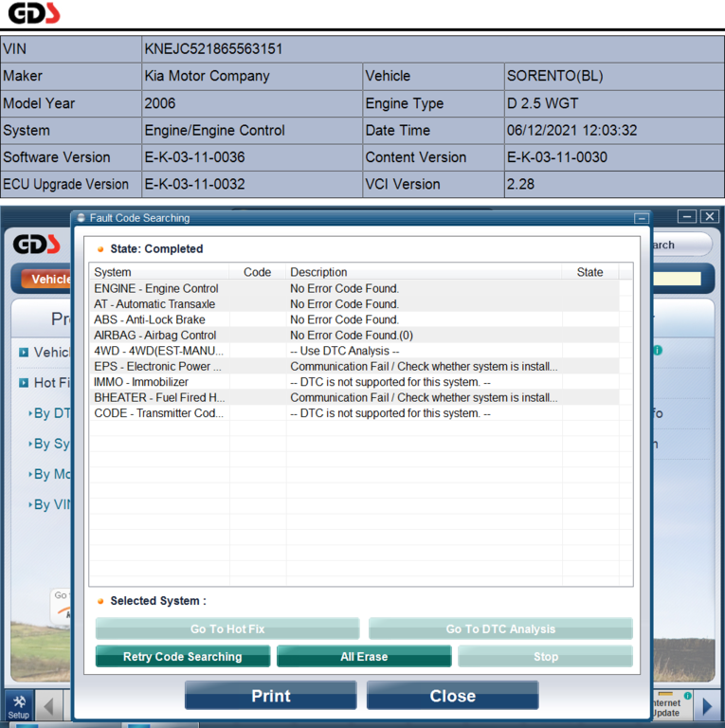Close the Fault Code Searching dialog

453,695
